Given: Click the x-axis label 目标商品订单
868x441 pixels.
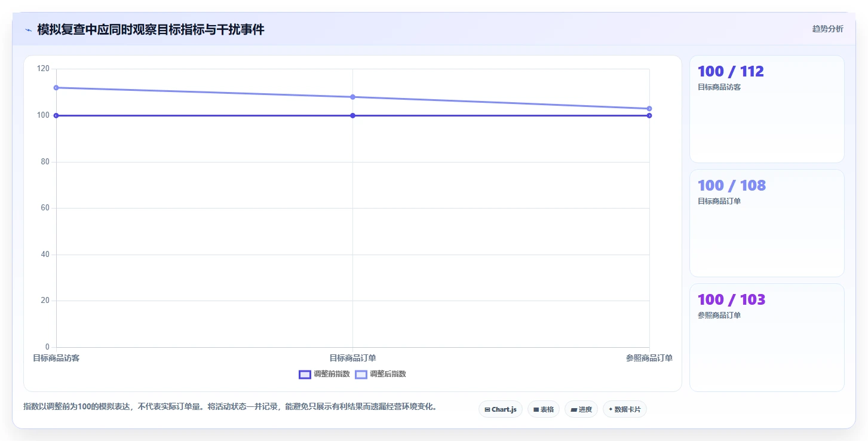Looking at the screenshot, I should tap(352, 358).
